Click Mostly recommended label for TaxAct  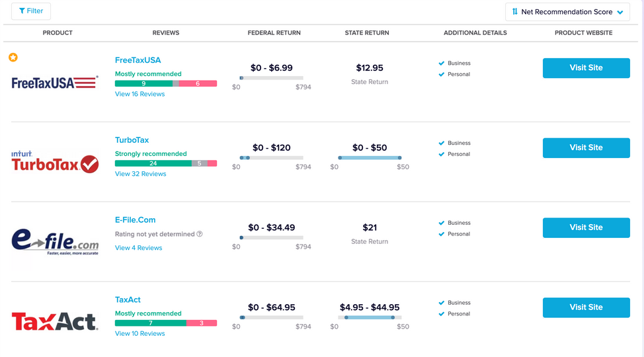click(x=148, y=313)
